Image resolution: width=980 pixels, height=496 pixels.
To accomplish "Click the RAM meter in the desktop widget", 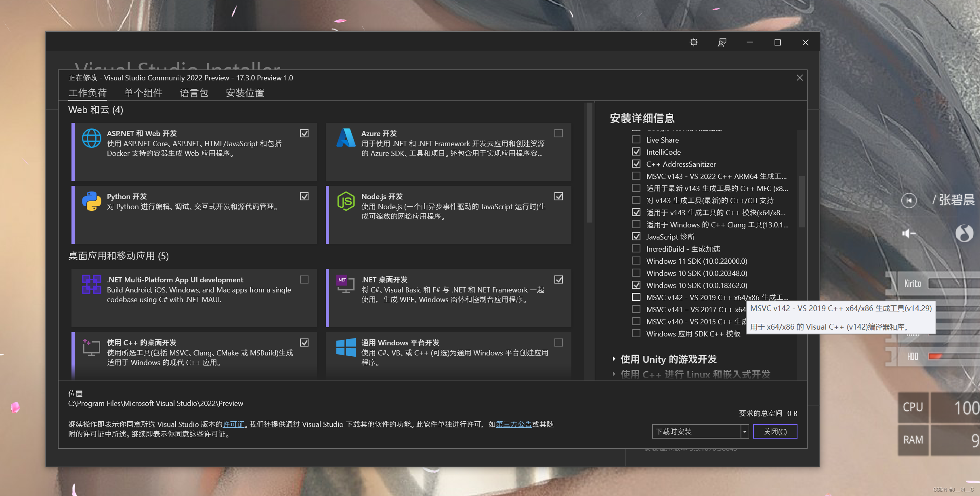I will (939, 440).
